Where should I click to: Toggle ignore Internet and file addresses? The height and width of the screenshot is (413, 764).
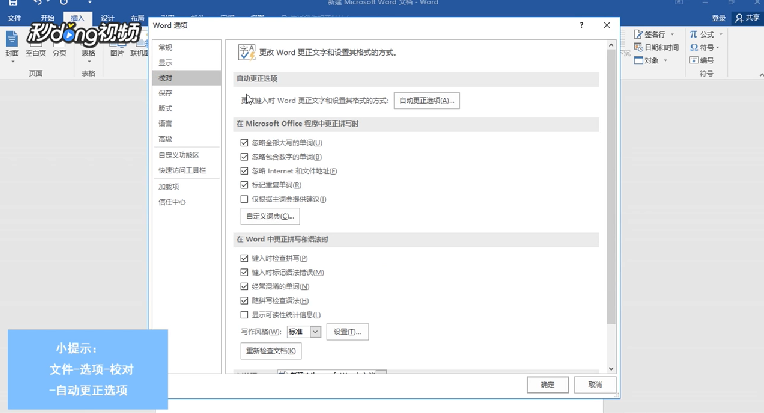244,171
